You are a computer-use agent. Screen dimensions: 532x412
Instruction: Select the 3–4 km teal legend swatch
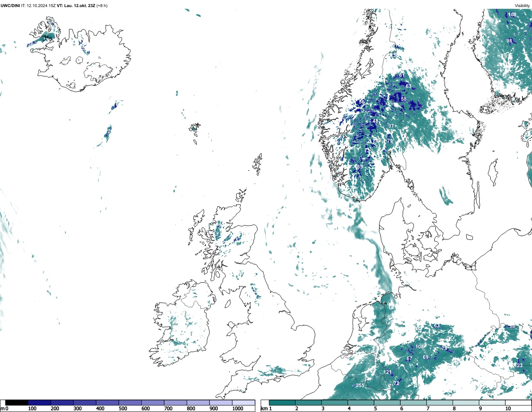pos(335,402)
